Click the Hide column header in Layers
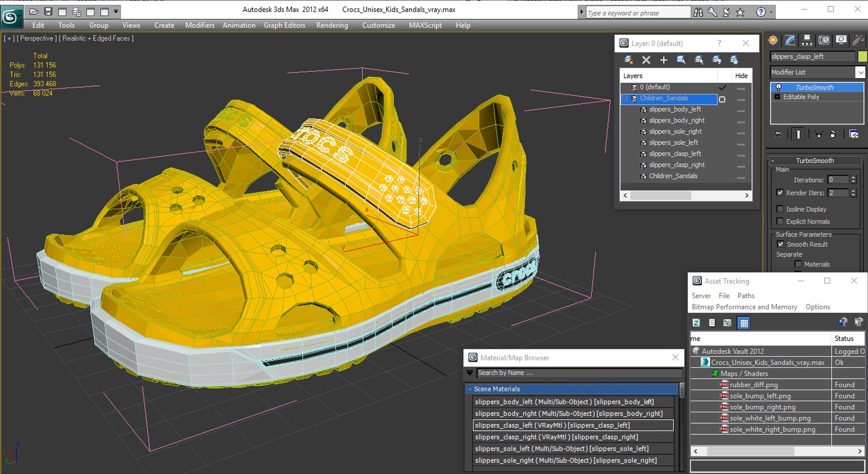This screenshot has width=868, height=474. pyautogui.click(x=741, y=75)
